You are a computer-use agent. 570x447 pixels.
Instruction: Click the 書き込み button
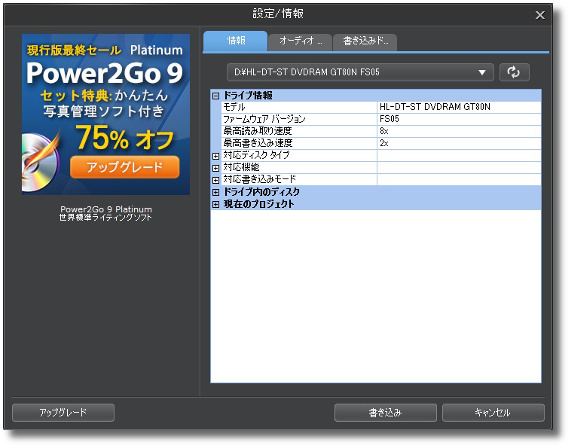pos(385,412)
